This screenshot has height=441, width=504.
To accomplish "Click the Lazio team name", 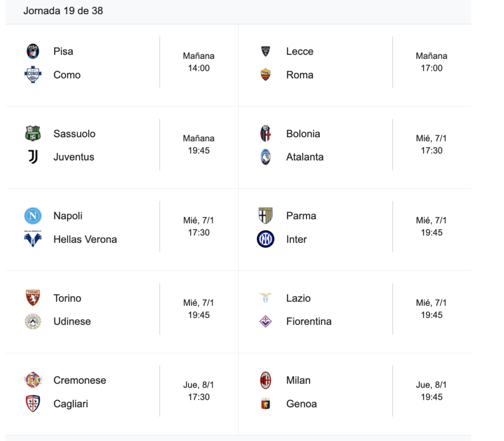I will 298,298.
